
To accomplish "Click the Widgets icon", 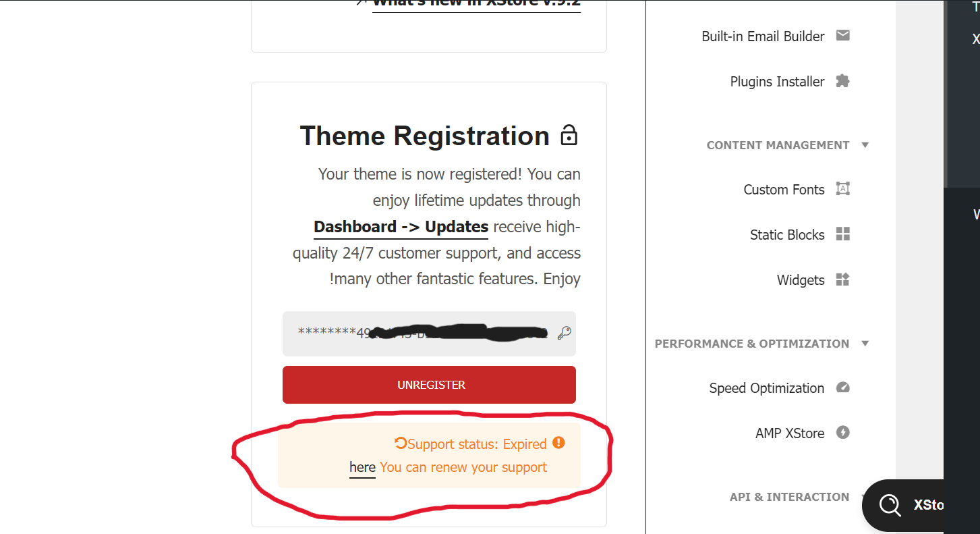I will [842, 279].
